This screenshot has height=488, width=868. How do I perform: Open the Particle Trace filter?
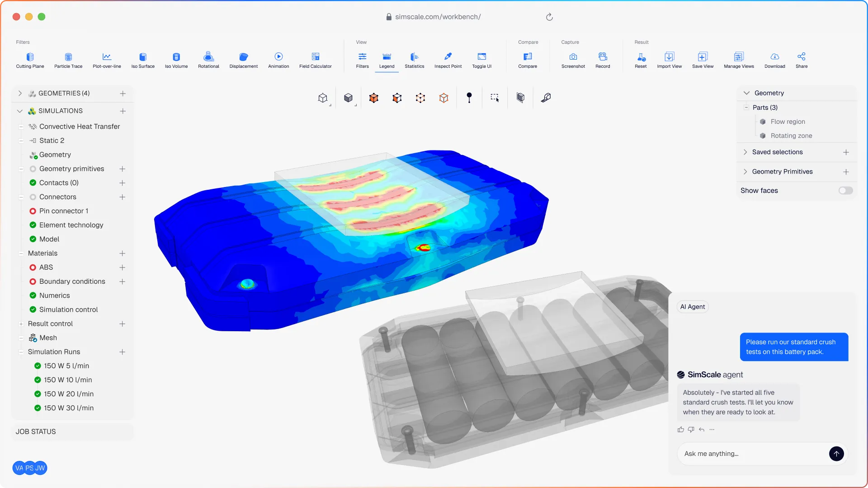click(x=68, y=60)
